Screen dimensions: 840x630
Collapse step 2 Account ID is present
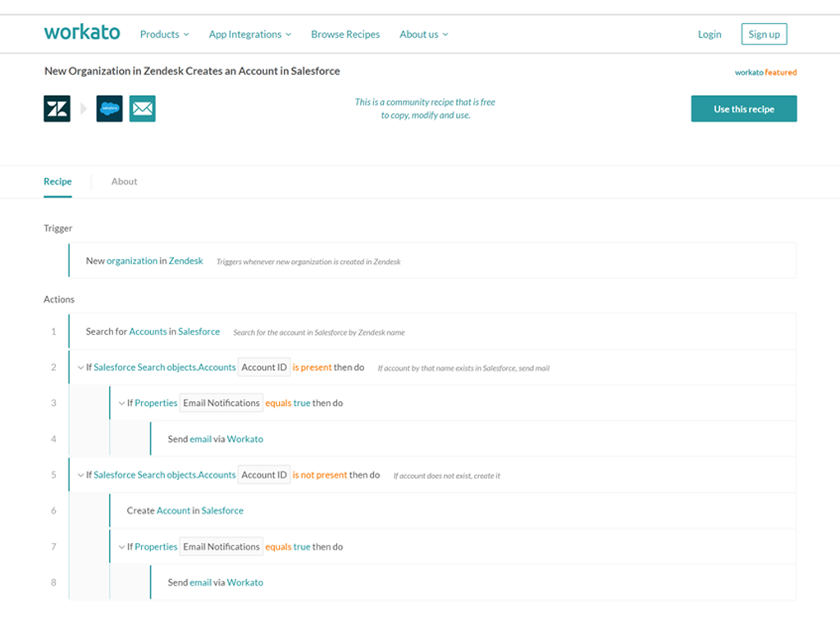pos(80,367)
